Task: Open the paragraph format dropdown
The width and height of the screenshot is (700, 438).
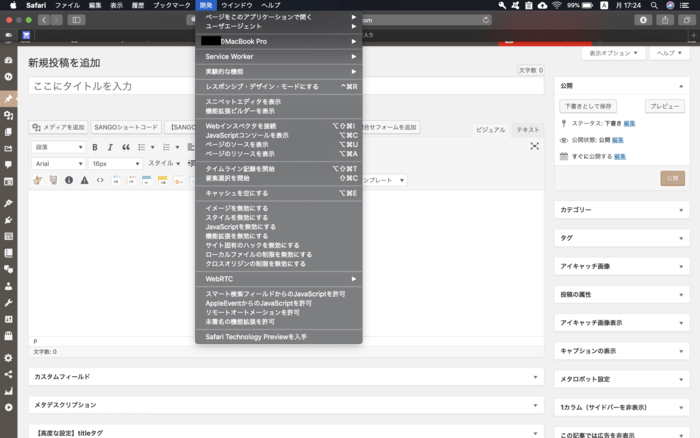Action: tap(58, 147)
